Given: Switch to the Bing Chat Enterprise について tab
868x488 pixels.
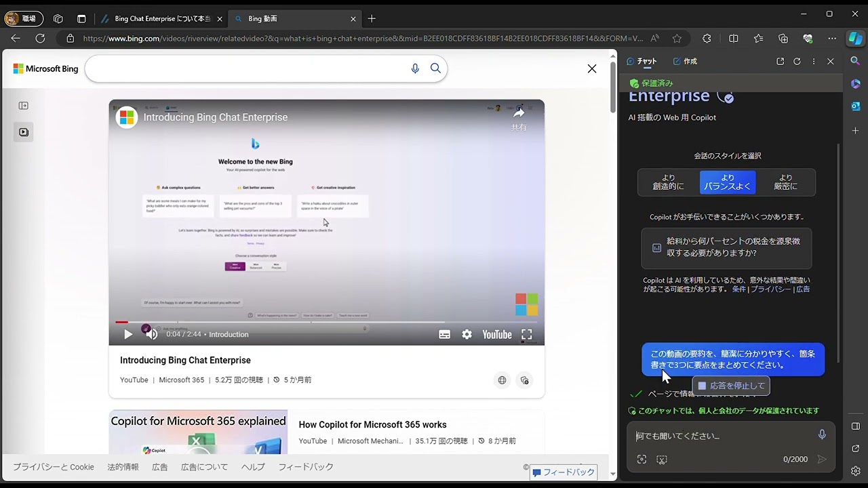Looking at the screenshot, I should click(161, 19).
